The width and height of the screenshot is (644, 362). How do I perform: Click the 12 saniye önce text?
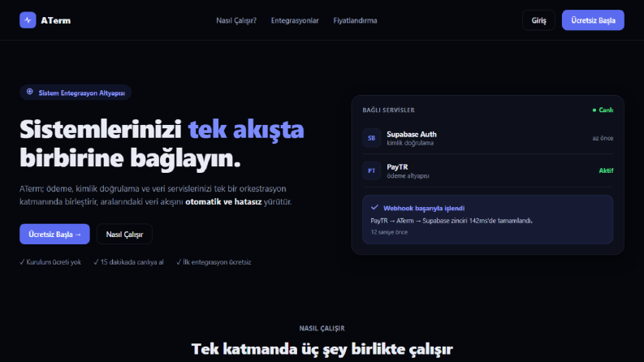[x=389, y=232]
